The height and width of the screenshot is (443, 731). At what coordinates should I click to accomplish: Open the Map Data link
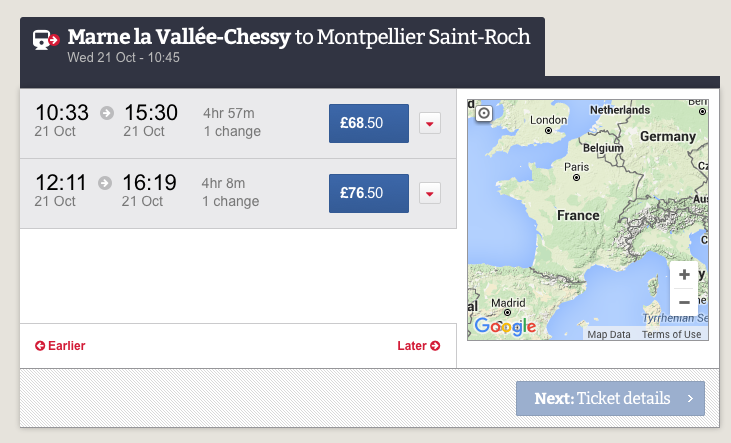pos(608,335)
